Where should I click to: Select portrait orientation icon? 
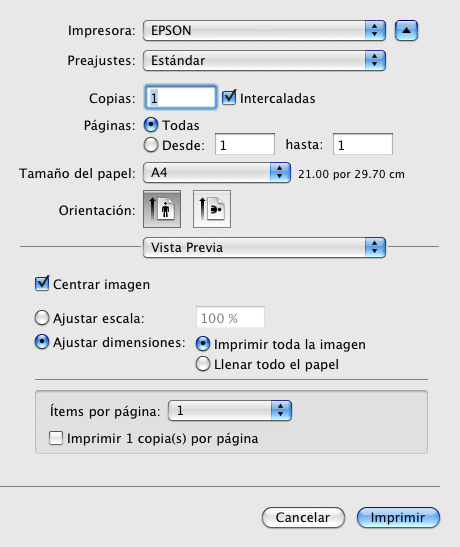(x=162, y=209)
